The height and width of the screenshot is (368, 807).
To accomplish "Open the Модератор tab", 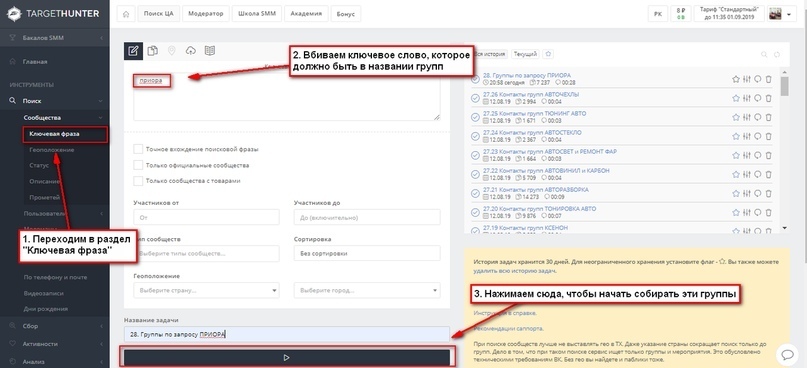I will (x=206, y=14).
